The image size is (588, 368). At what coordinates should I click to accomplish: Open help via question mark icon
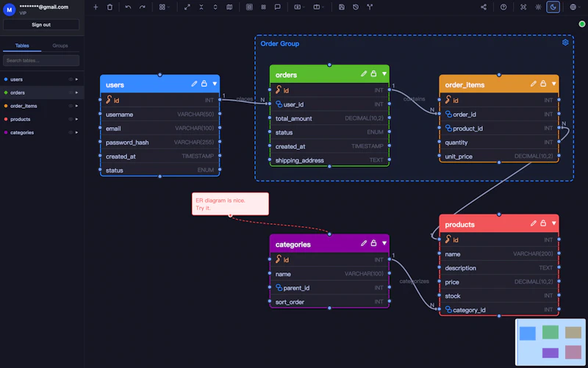click(503, 7)
